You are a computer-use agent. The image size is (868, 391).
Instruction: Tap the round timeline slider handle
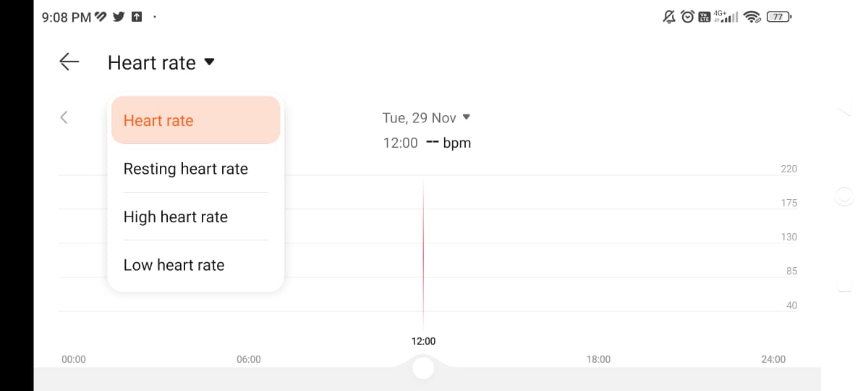(x=423, y=368)
